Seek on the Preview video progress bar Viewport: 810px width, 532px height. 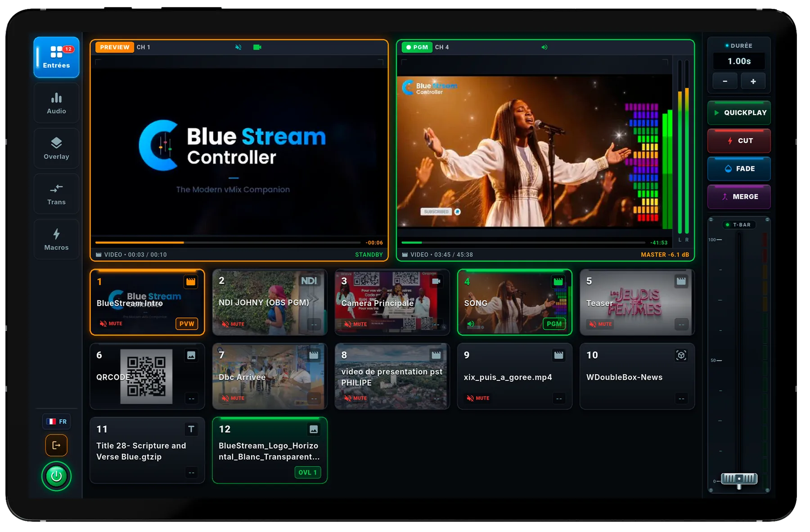click(228, 242)
